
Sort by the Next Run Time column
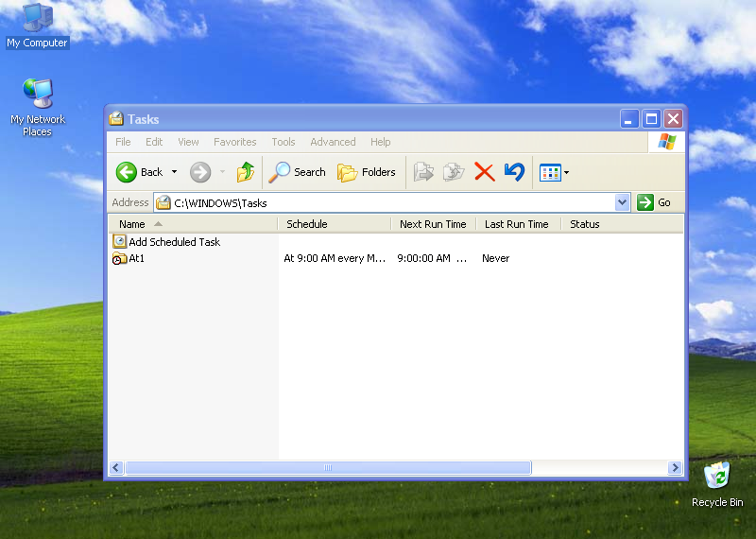[434, 224]
